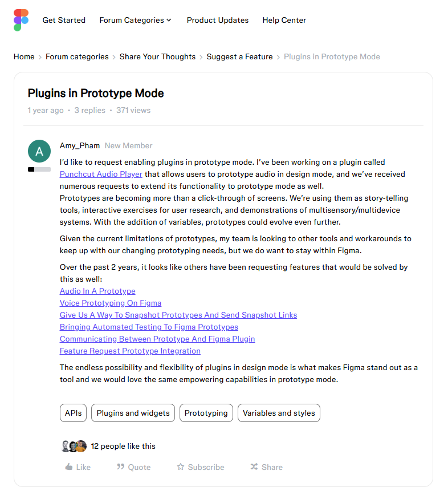Click the Variables and styles tag
This screenshot has height=495, width=448.
tap(279, 413)
